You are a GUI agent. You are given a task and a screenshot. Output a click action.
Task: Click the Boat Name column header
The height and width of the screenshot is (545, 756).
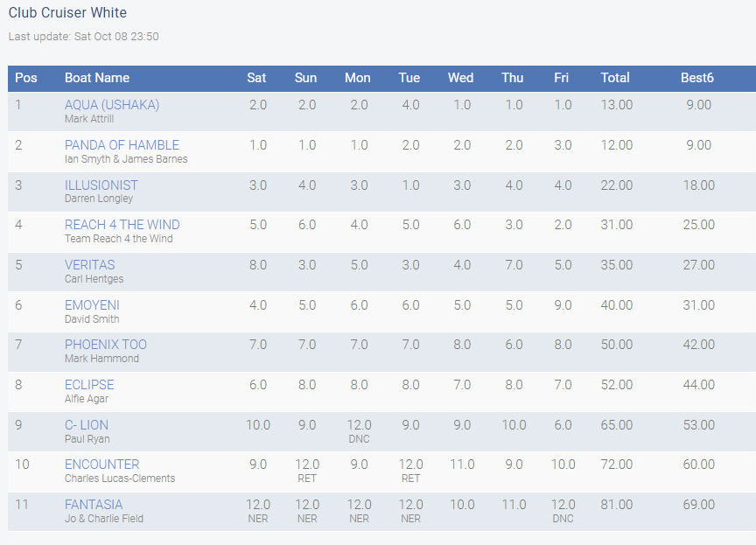[x=96, y=78]
